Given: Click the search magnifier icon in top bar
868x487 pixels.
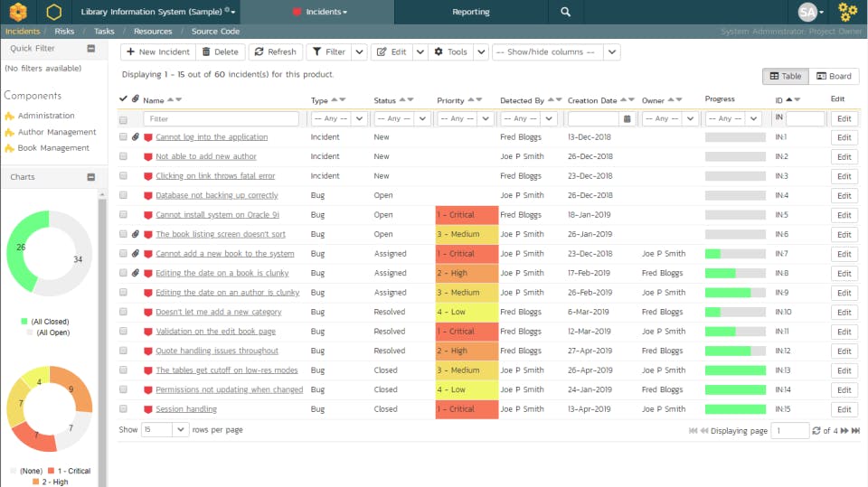Looking at the screenshot, I should (x=565, y=12).
